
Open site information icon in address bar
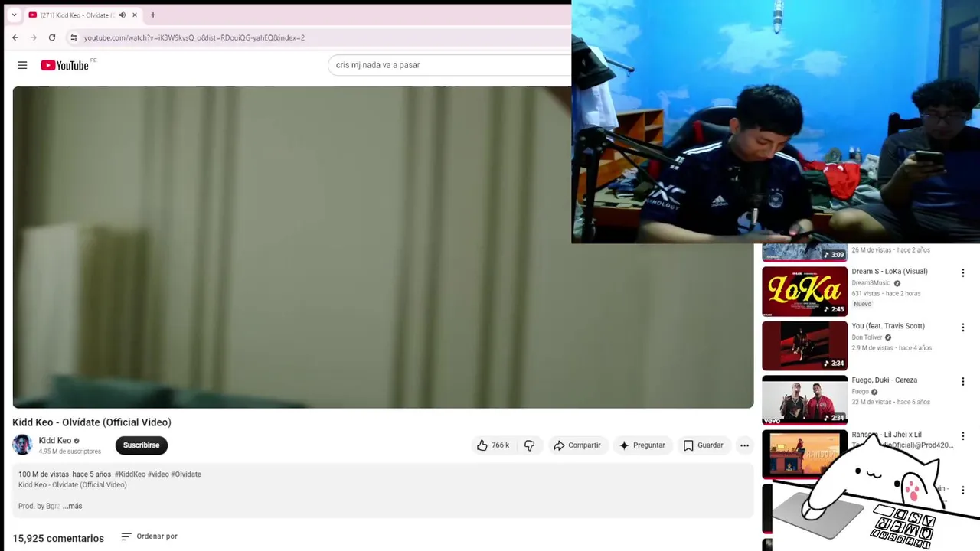tap(73, 37)
